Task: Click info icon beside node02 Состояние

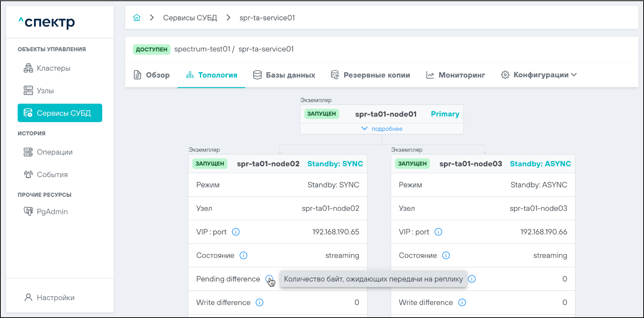Action: tap(244, 255)
